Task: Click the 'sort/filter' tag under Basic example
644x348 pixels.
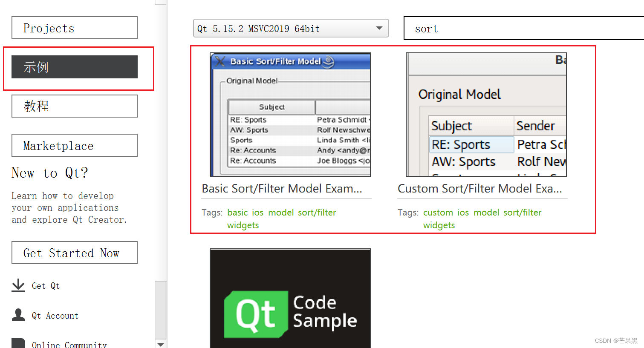Action: click(x=317, y=212)
